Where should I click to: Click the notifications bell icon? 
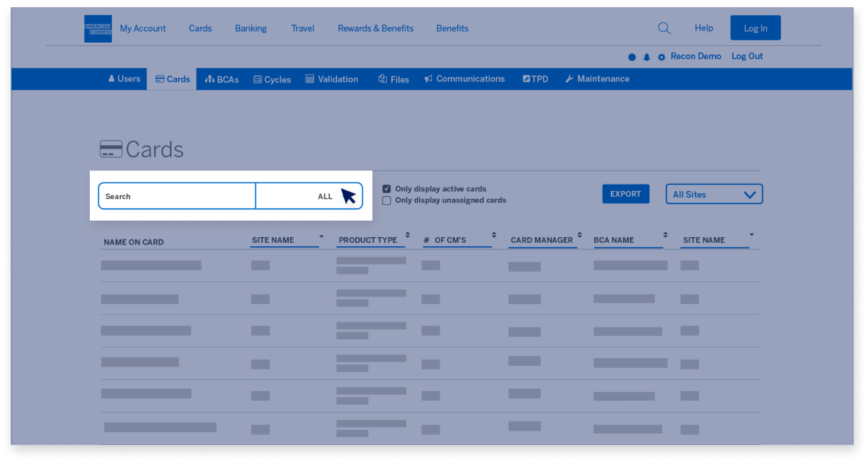(x=647, y=56)
